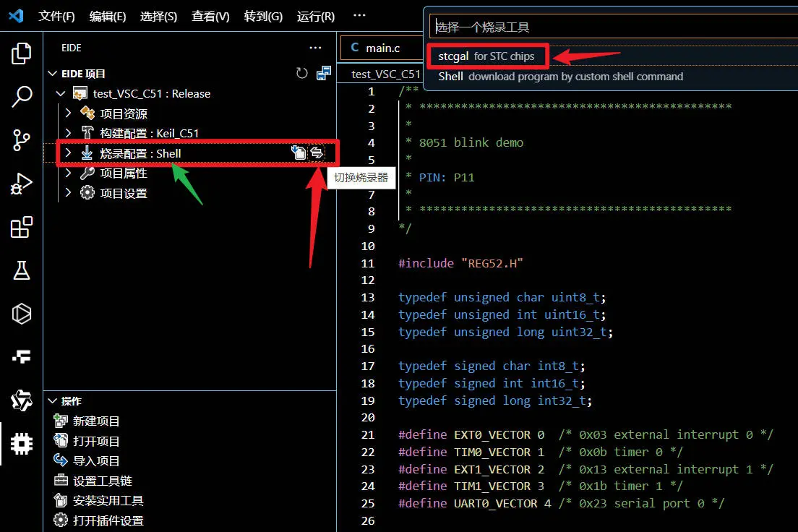Open the Run and Debug view

21,184
